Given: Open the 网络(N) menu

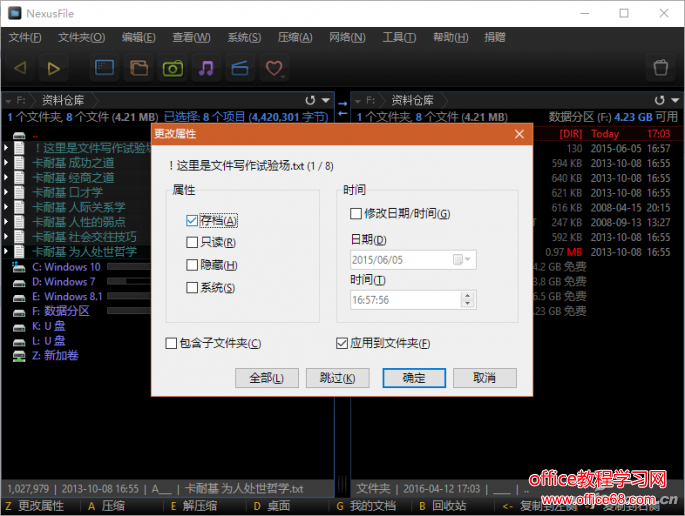Looking at the screenshot, I should point(347,38).
